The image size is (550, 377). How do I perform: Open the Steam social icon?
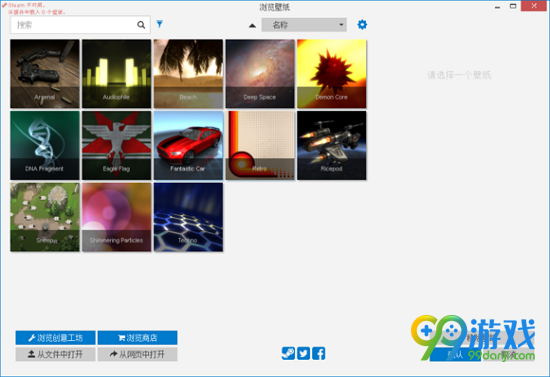(x=288, y=353)
